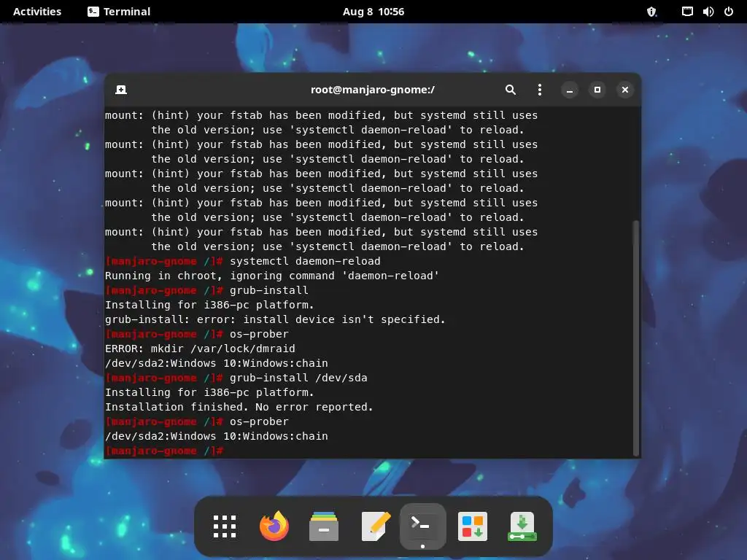Launch Firefox from the dock
The height and width of the screenshot is (560, 747).
click(274, 526)
